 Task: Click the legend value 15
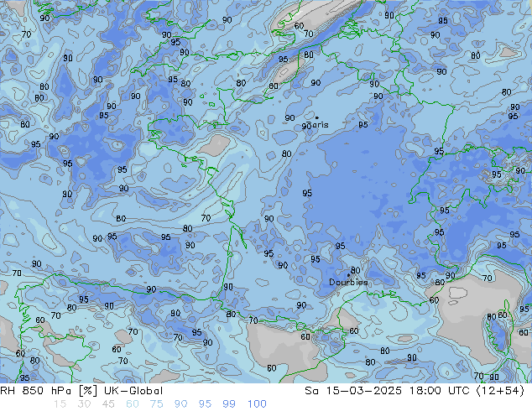pos(60,404)
